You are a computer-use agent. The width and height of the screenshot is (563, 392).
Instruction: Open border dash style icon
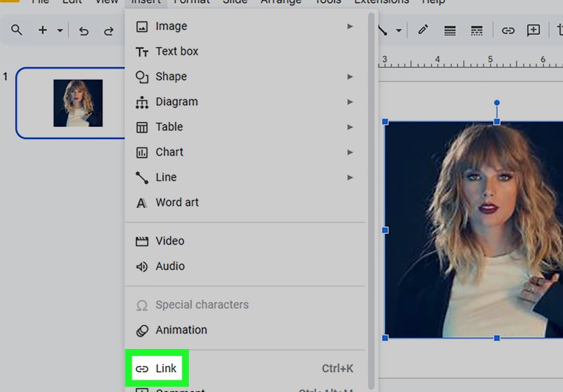[x=476, y=31]
